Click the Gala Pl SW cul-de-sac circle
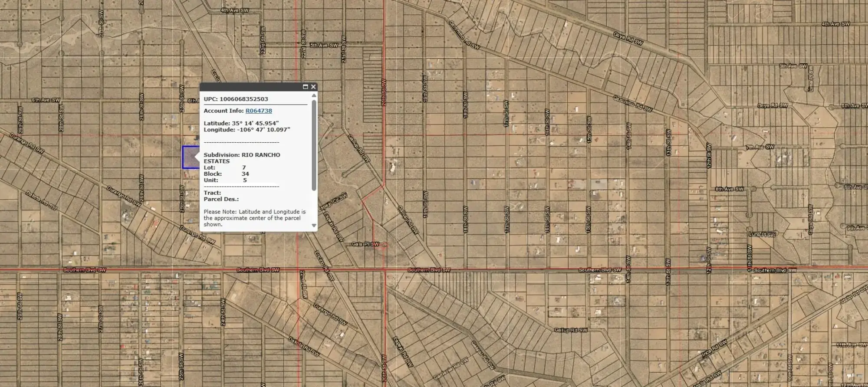The width and height of the screenshot is (868, 387). pyautogui.click(x=384, y=245)
